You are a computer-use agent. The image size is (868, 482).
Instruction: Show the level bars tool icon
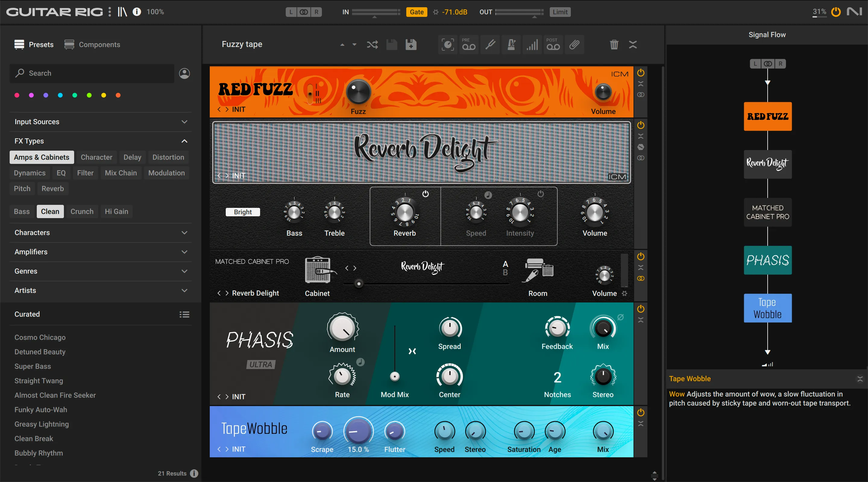532,45
